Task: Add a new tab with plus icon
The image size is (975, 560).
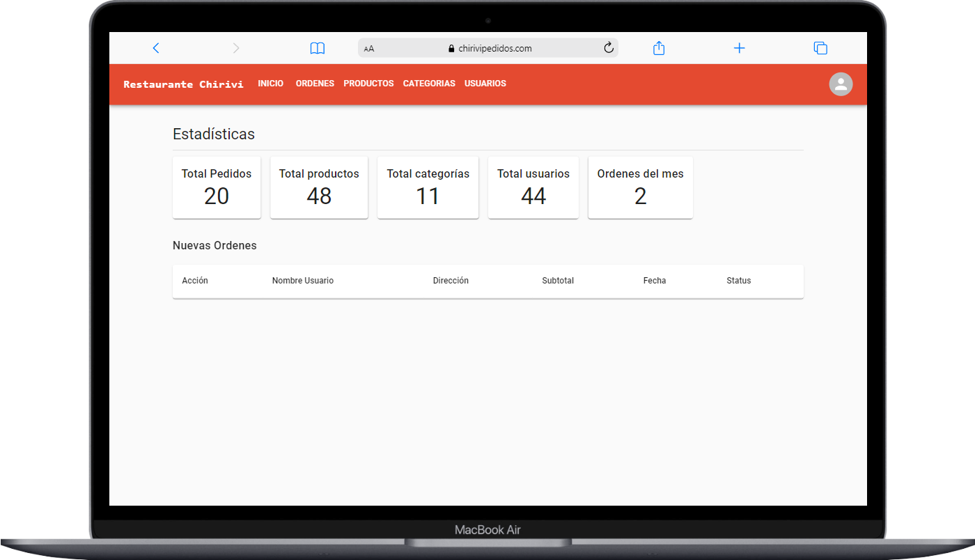Action: tap(740, 48)
